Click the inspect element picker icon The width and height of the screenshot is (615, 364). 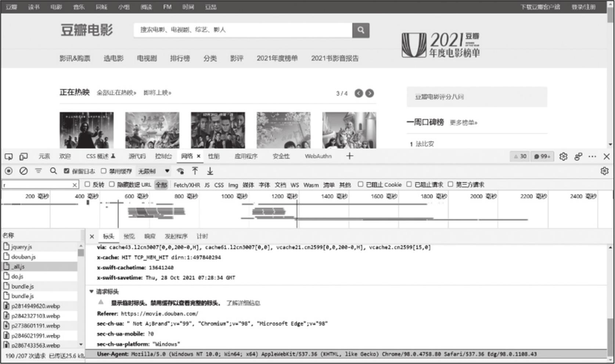pos(9,157)
